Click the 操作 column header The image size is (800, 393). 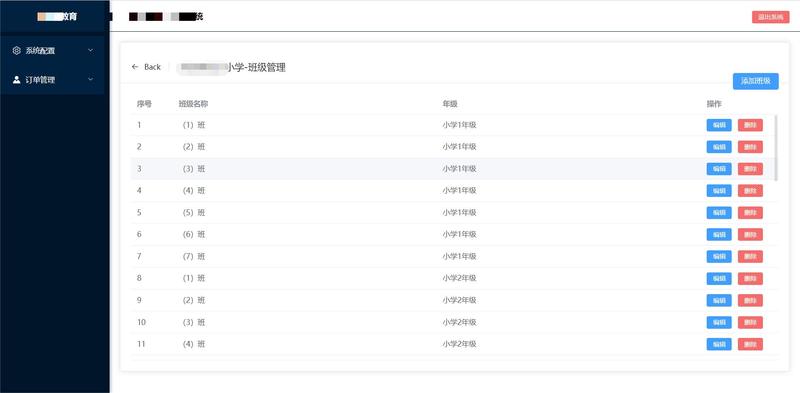point(714,104)
